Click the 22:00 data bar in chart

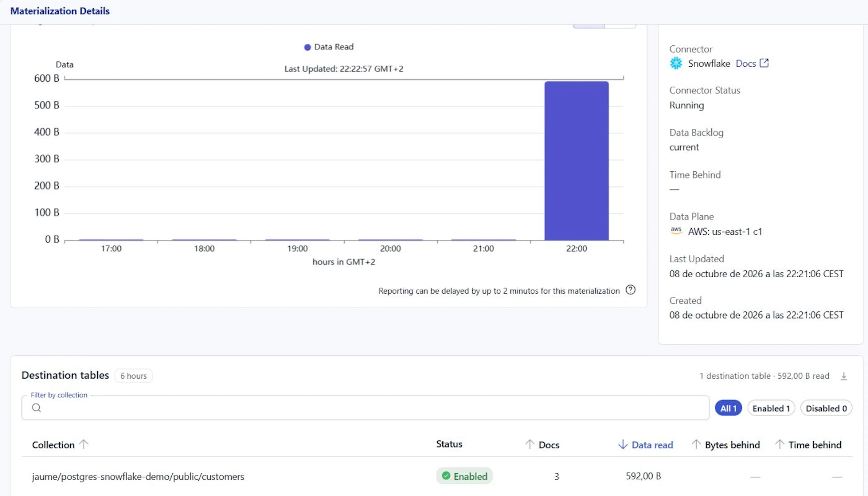click(x=576, y=161)
